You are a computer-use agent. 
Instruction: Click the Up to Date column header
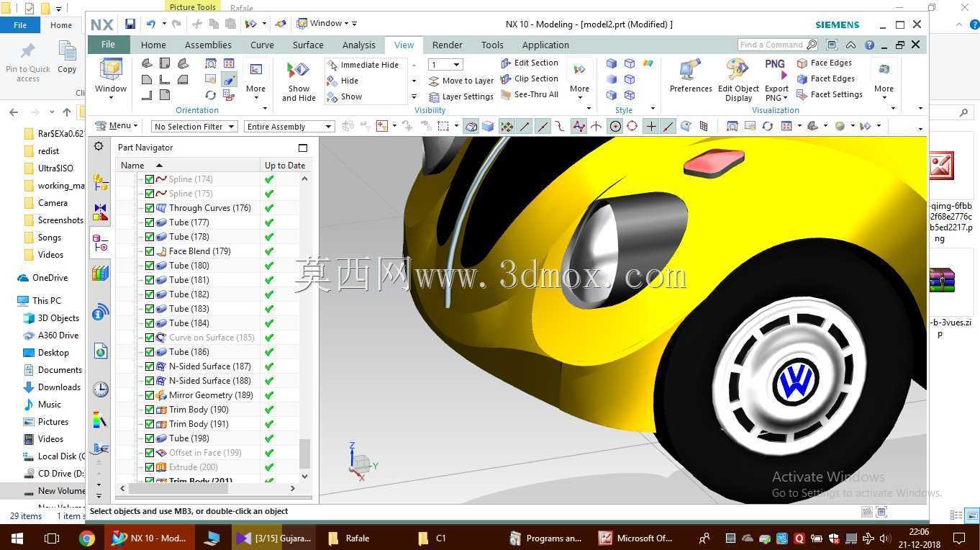tap(285, 166)
